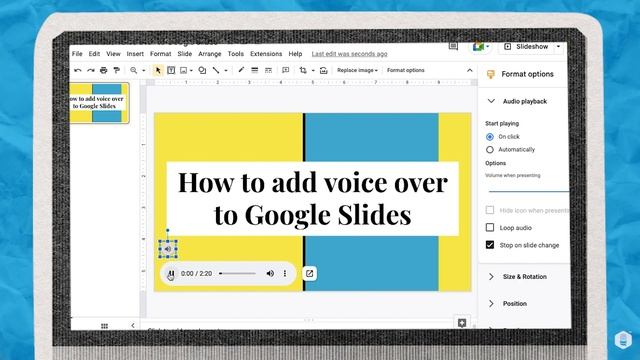The image size is (640, 360).
Task: Click the Crop image icon
Action: point(303,70)
